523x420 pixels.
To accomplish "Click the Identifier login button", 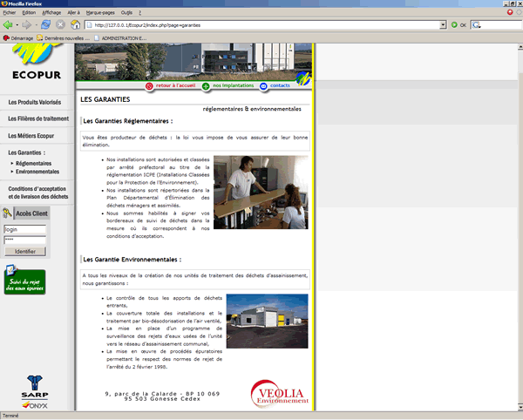I will (25, 251).
